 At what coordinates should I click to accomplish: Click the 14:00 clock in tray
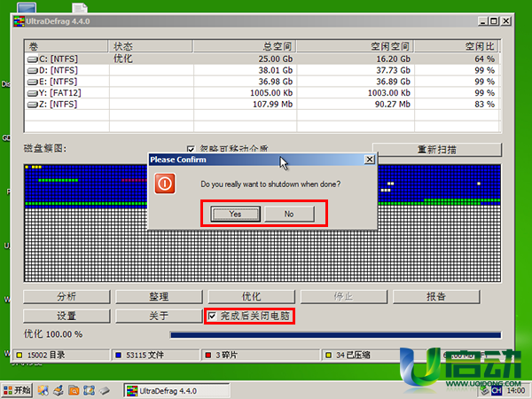click(x=515, y=391)
